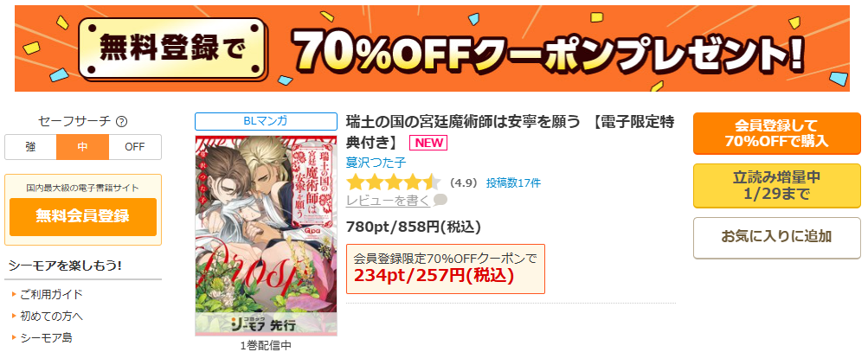868x352 pixels.
Task: Click the star rating icons
Action: tap(394, 182)
